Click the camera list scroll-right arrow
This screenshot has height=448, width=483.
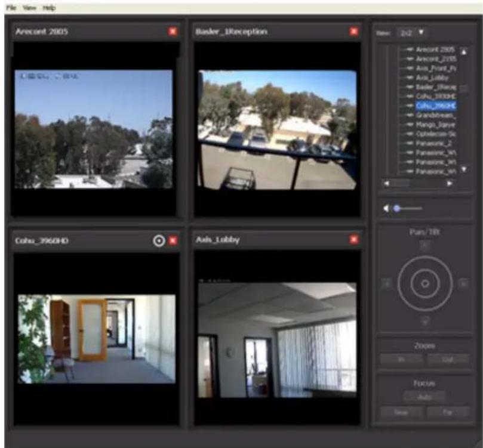click(x=450, y=183)
